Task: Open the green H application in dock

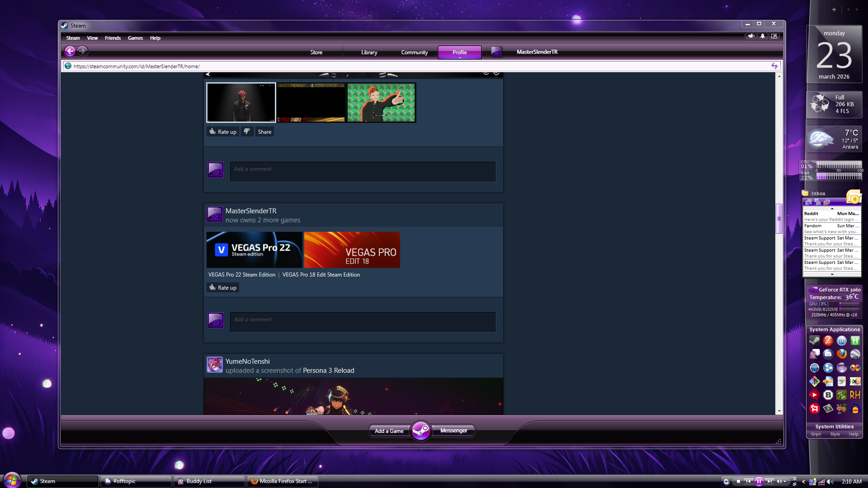Action: point(855,341)
